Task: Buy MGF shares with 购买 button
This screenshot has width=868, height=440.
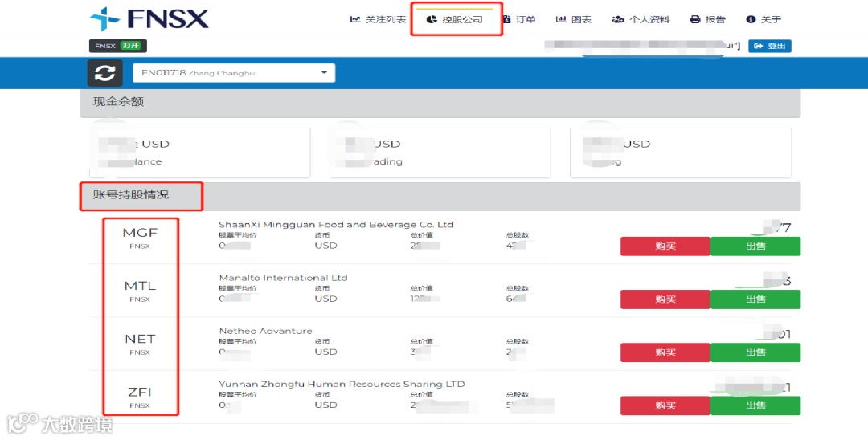Action: pos(665,246)
